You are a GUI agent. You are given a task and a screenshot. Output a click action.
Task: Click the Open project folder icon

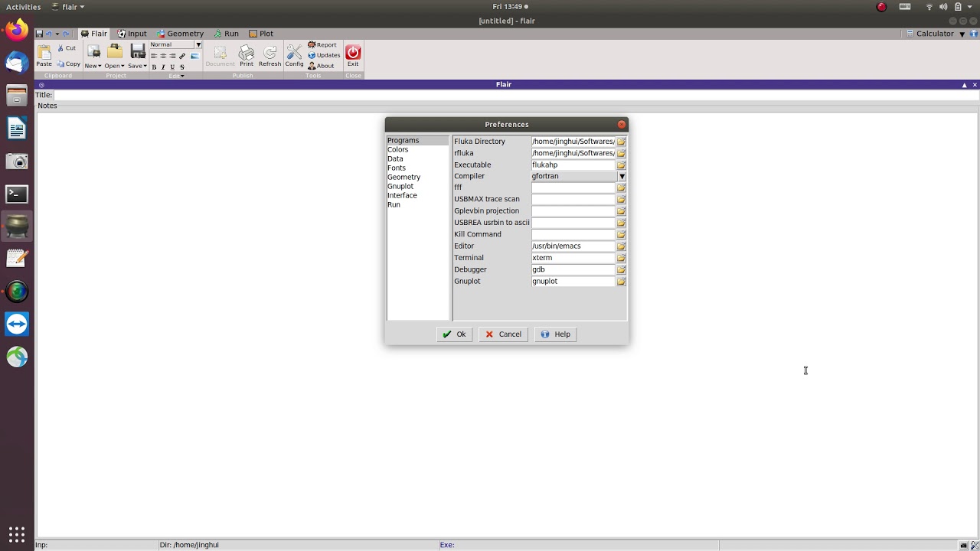115,52
